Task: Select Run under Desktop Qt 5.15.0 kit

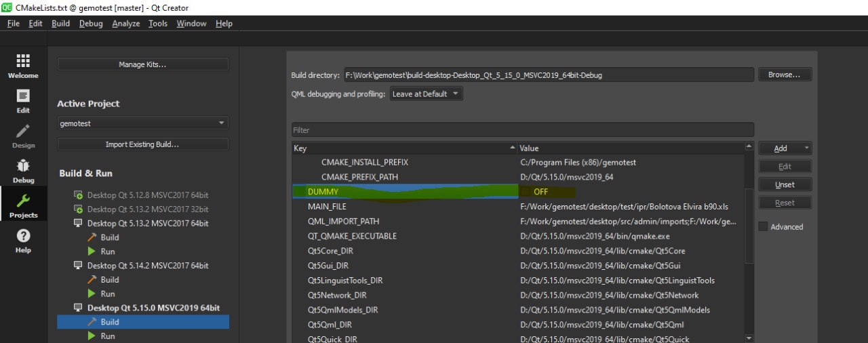Action: coord(108,336)
